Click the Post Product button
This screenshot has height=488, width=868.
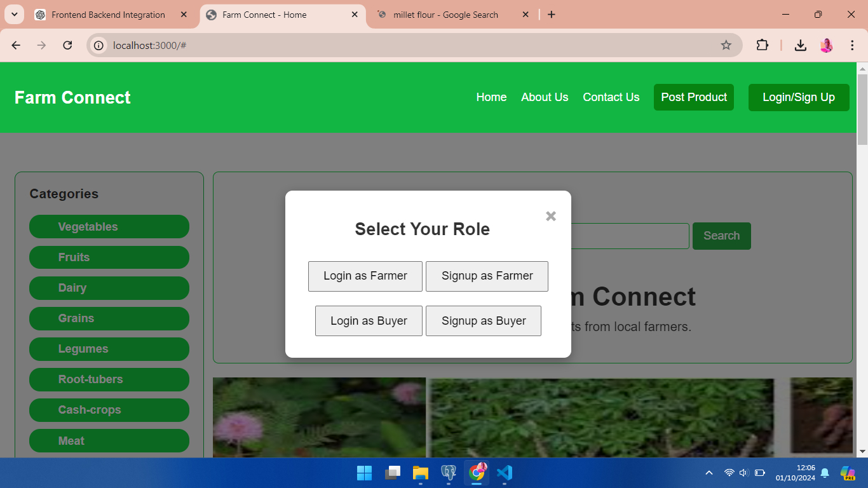pos(693,97)
